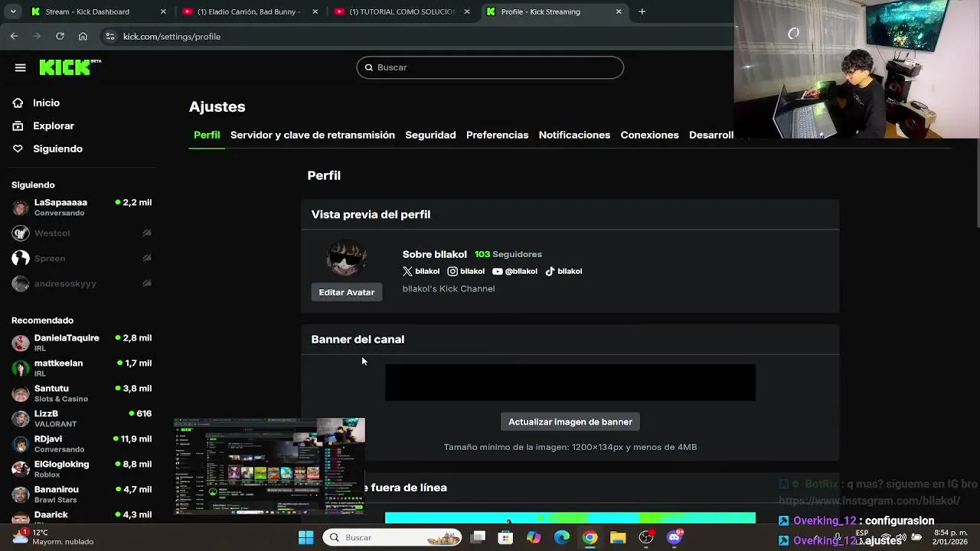
Task: Open RDjavi channel in Recomendado
Action: (x=82, y=444)
